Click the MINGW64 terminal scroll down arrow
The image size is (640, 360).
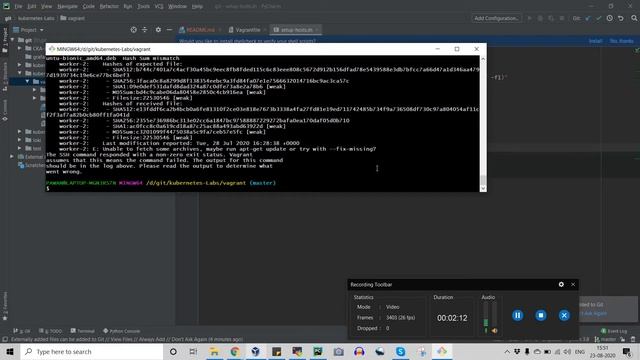click(483, 188)
